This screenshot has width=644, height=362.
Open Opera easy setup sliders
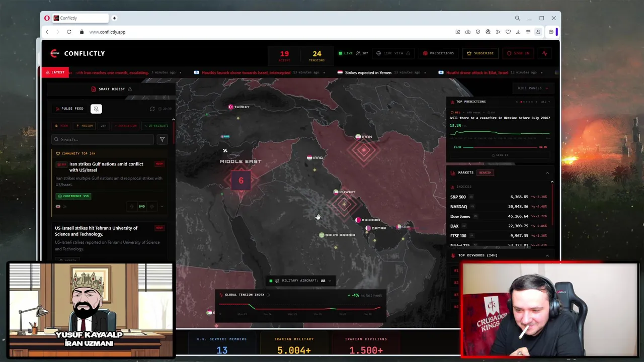click(x=528, y=32)
